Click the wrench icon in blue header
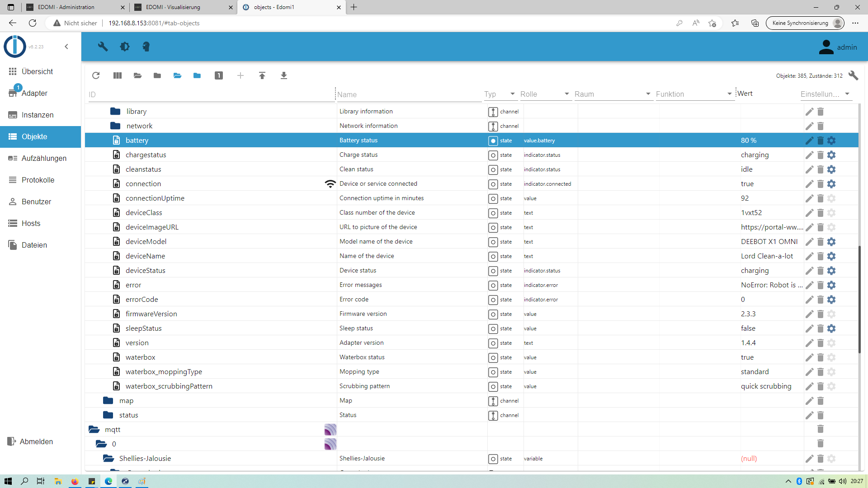This screenshot has width=868, height=488. (103, 47)
